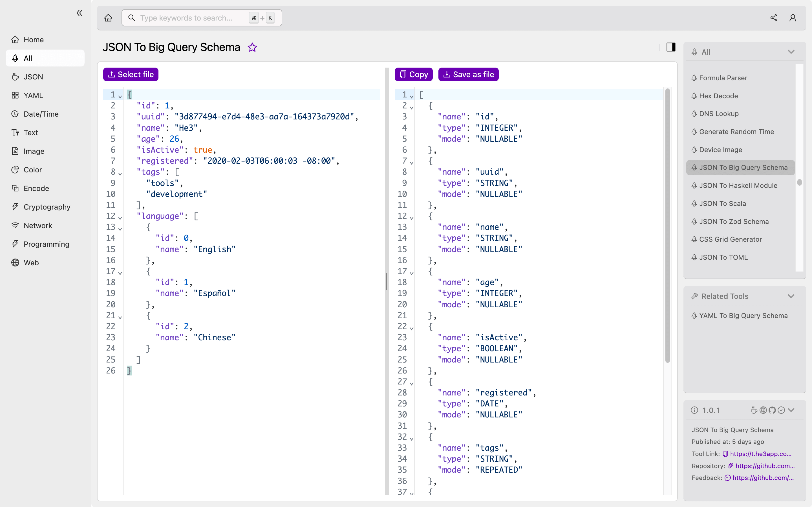Click the Formula Parser tool icon
Viewport: 812px width, 507px height.
click(694, 78)
